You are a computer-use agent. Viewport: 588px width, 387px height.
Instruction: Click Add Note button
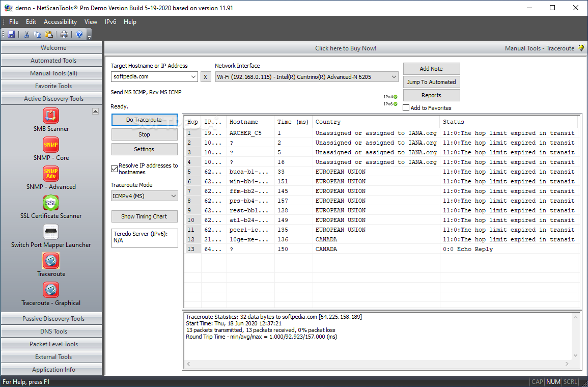(x=431, y=69)
